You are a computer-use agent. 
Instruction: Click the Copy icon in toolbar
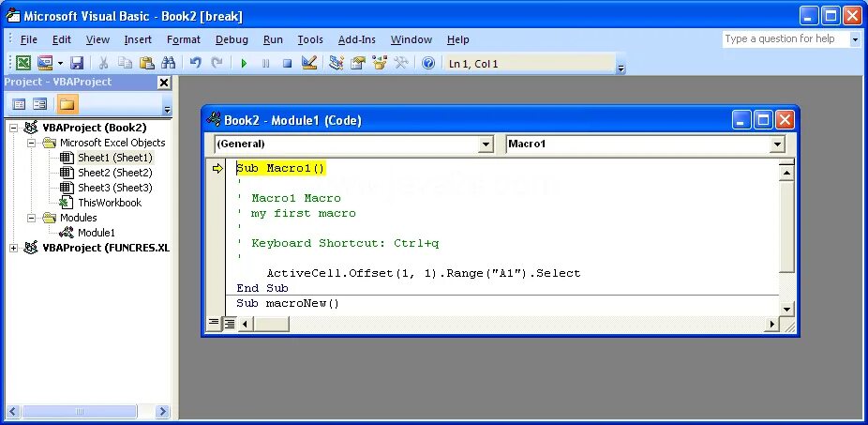click(x=125, y=63)
